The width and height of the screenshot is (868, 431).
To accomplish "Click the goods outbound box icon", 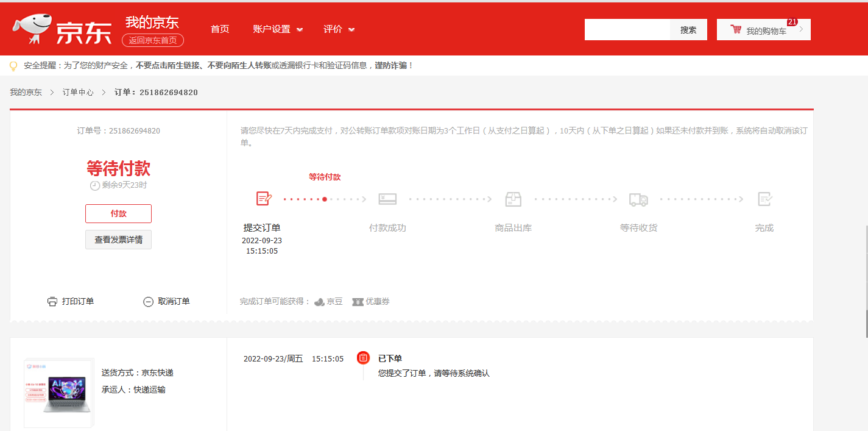I will pyautogui.click(x=513, y=199).
